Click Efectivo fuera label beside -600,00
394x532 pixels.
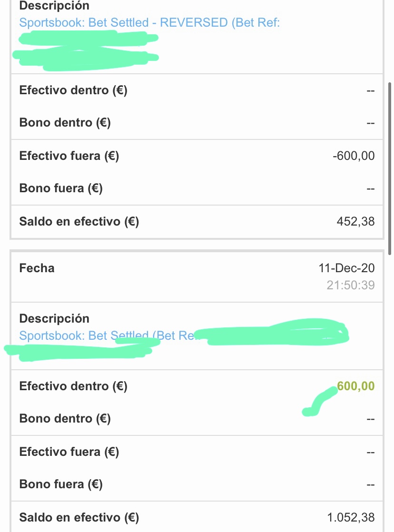(x=69, y=156)
